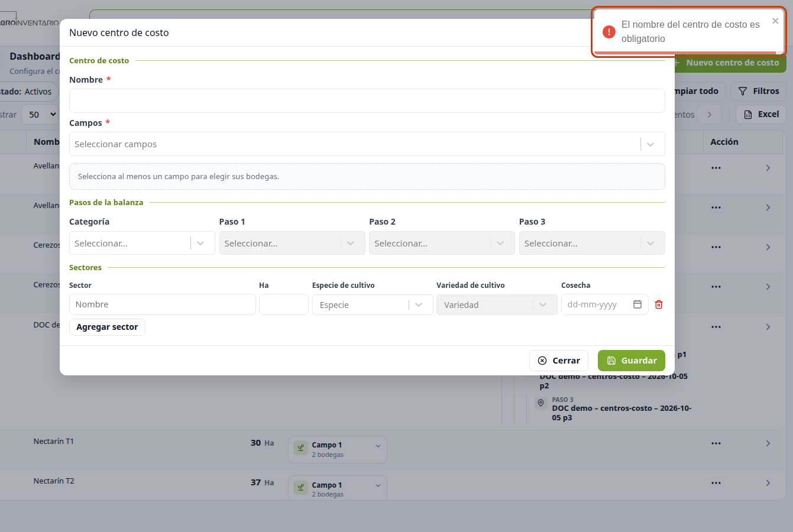The width and height of the screenshot is (793, 532).
Task: Open action menu dots for Nectarín T1
Action: pos(716,443)
